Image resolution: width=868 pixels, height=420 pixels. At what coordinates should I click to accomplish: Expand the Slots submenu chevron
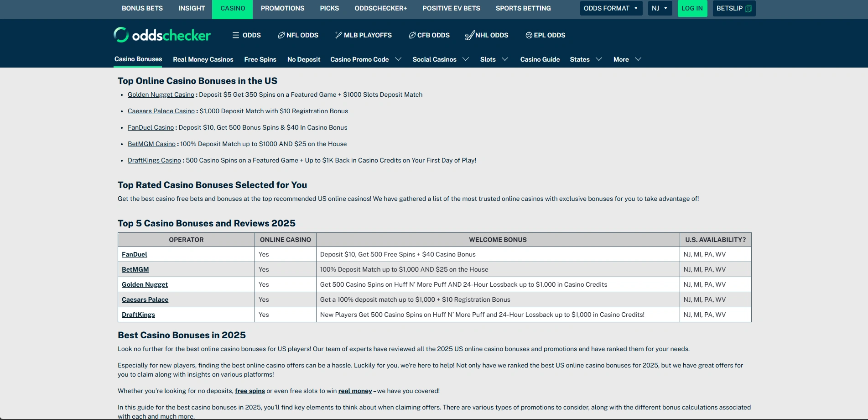coord(505,59)
